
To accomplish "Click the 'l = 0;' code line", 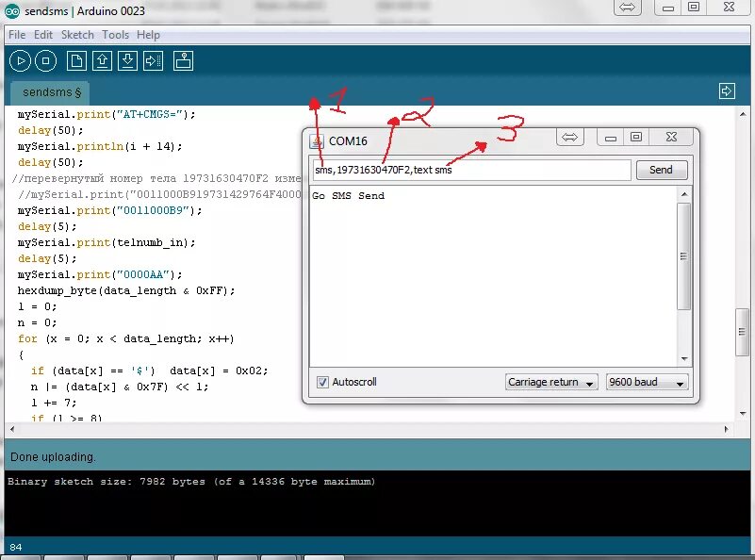I will click(37, 306).
